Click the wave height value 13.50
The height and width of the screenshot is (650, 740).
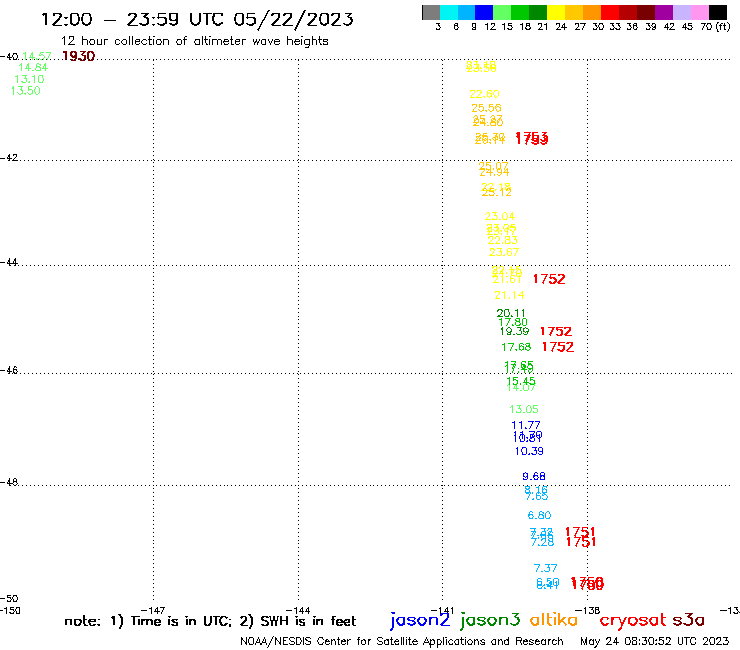coord(25,91)
